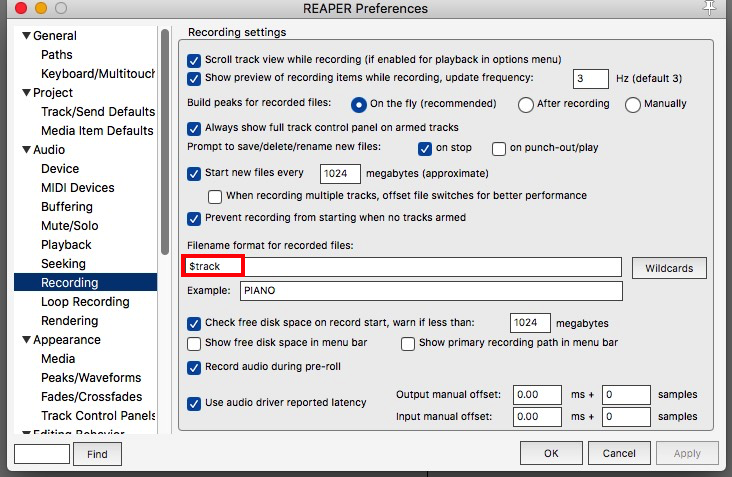Toggle show preview of recording items
This screenshot has width=732, height=477.
(x=194, y=78)
